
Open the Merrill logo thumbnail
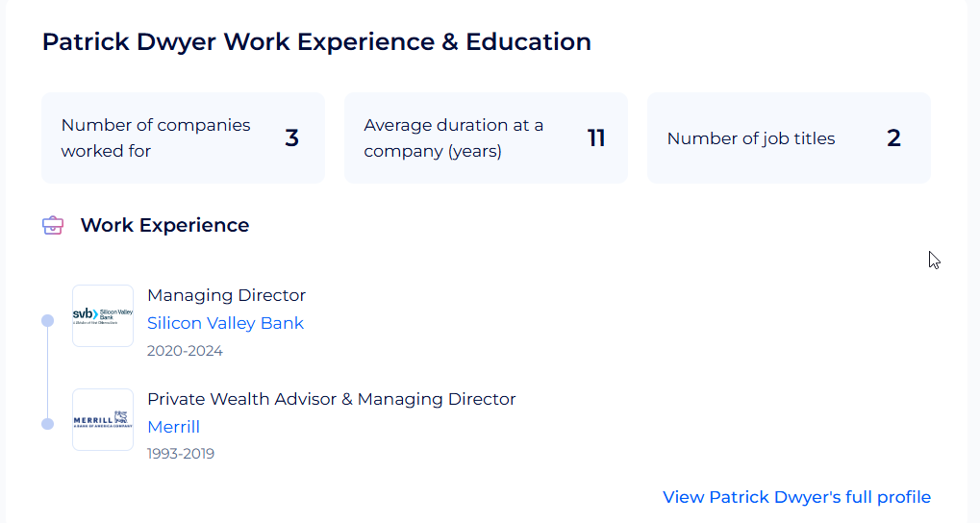[103, 419]
